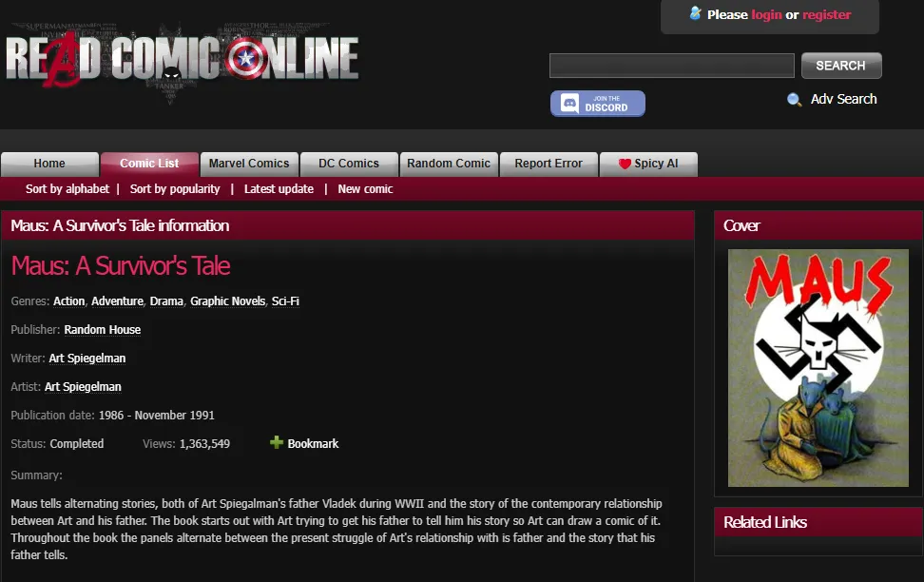Viewport: 924px width, 582px height.
Task: Open the Report Error tab
Action: pyautogui.click(x=549, y=164)
